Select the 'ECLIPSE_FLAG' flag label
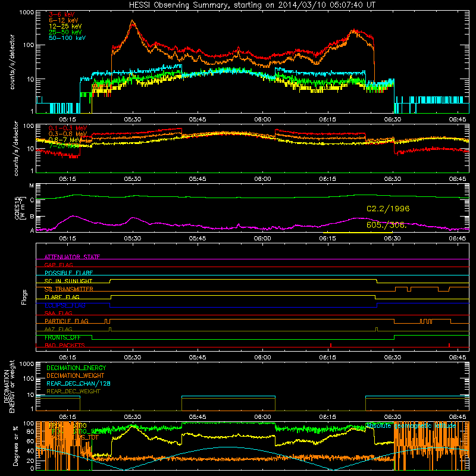This screenshot has width=476, height=476. click(x=65, y=305)
